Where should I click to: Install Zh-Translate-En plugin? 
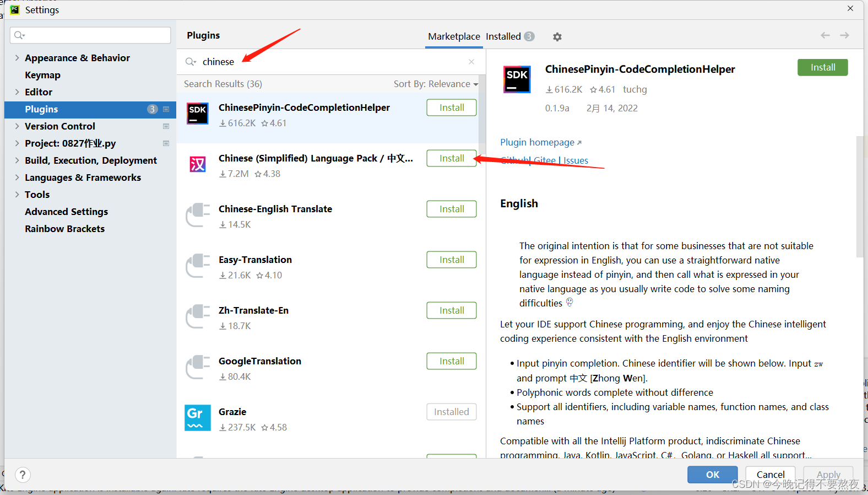click(x=452, y=310)
